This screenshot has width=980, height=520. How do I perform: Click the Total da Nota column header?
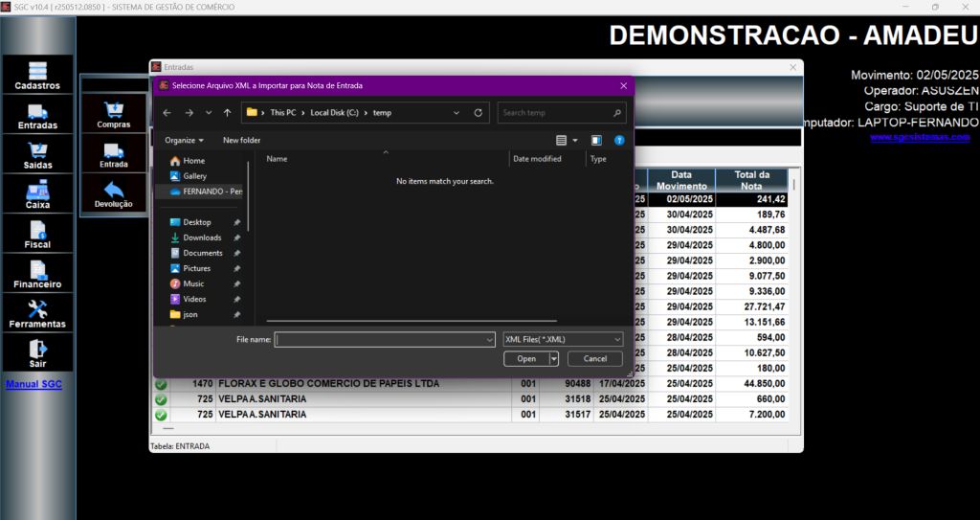[x=752, y=180]
